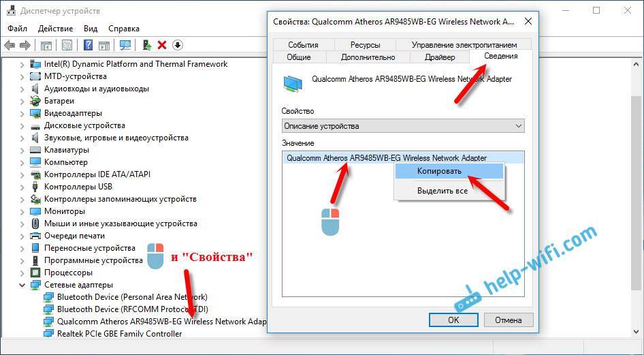The width and height of the screenshot is (644, 355).
Task: Open the Свойство dropdown list
Action: tap(403, 126)
